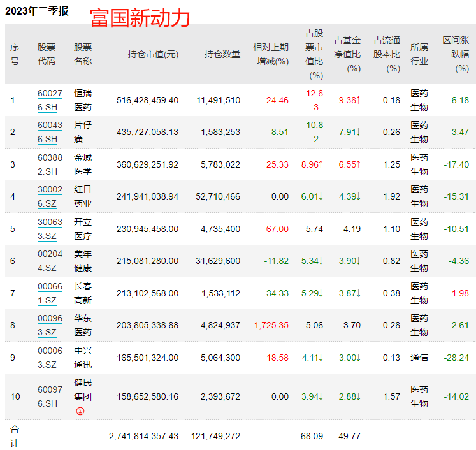This screenshot has height=450, width=476.
Task: Click holding quantity 31,629,600
Action: 218,261
